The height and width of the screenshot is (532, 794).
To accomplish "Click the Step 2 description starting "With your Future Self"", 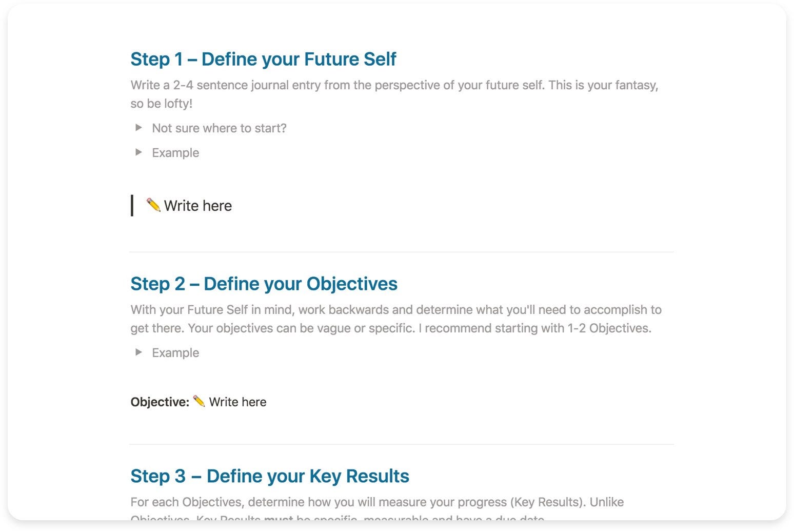I will [x=396, y=319].
